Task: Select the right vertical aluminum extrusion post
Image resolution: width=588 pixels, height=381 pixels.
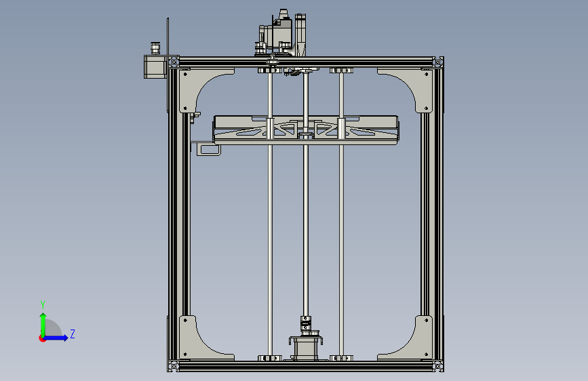Action: 438,214
